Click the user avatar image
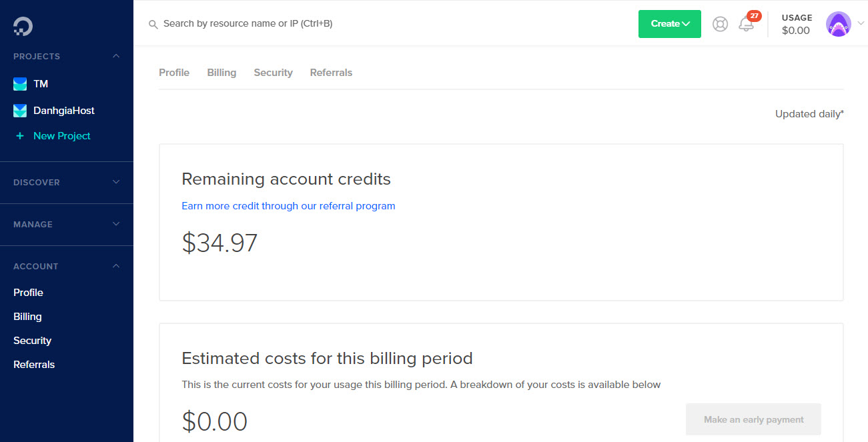This screenshot has width=868, height=442. (x=838, y=24)
